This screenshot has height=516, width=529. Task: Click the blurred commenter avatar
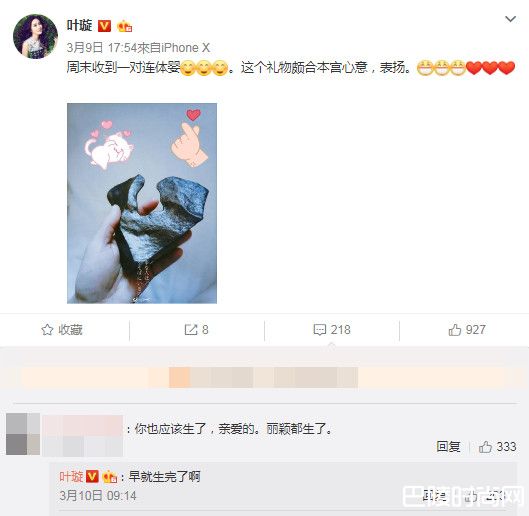coord(23,434)
